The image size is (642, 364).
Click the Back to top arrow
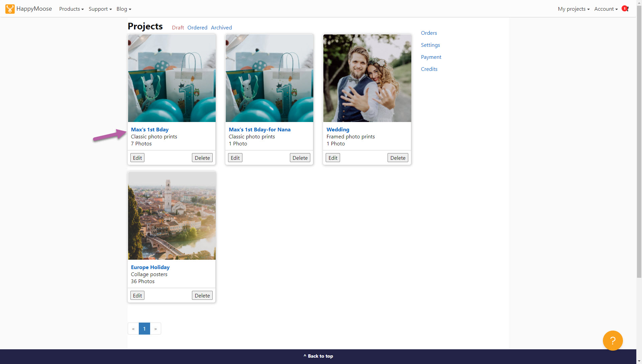pos(318,356)
